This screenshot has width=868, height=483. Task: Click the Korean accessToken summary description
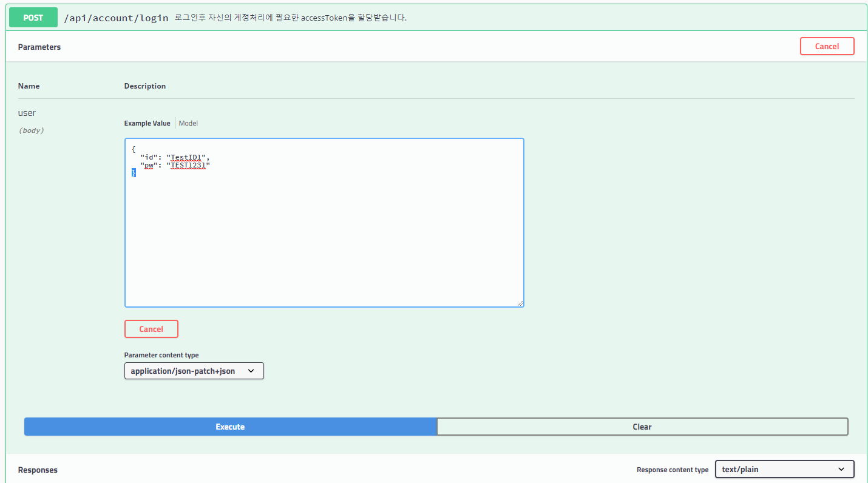coord(290,18)
